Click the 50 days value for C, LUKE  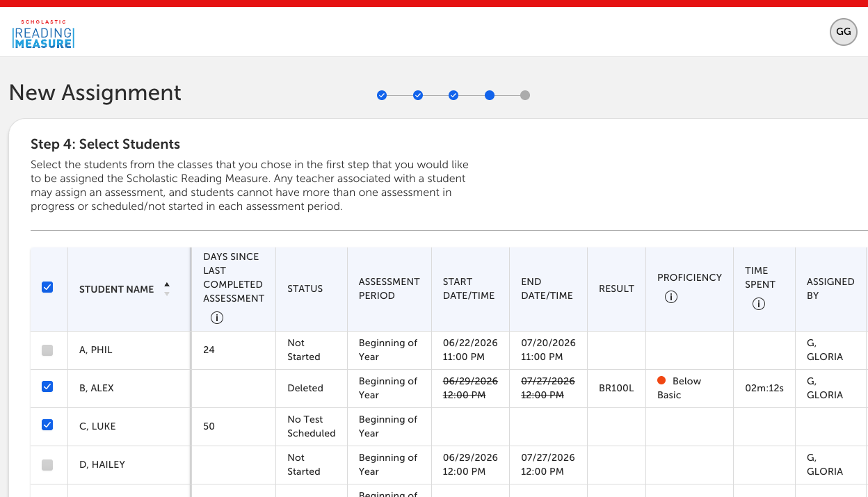click(x=209, y=426)
